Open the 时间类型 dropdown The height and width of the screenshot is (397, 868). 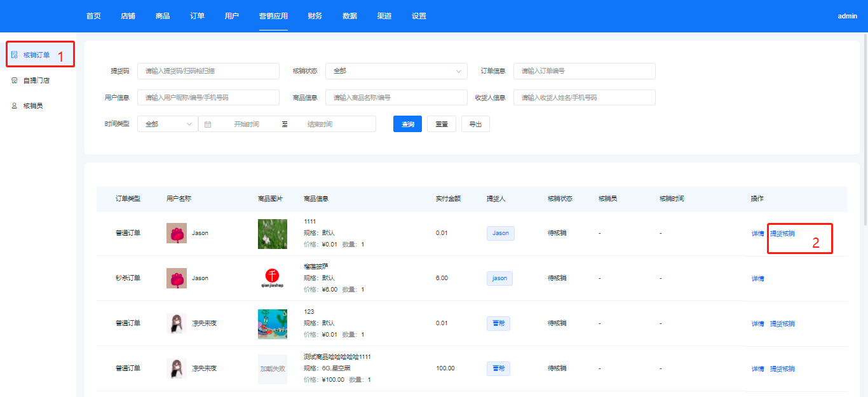click(x=168, y=124)
